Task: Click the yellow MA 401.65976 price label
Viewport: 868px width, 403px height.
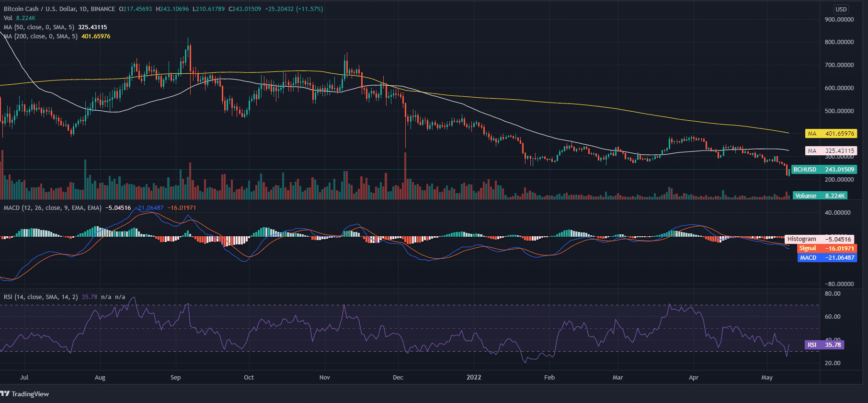Action: tap(831, 134)
